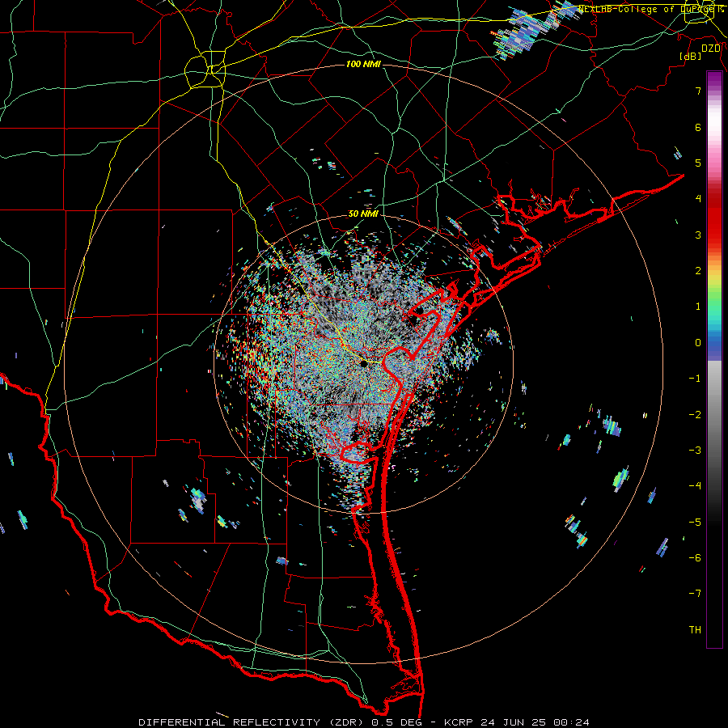This screenshot has height=728, width=728.
Task: Click the "0" value on the color scale
Action: pyautogui.click(x=698, y=343)
